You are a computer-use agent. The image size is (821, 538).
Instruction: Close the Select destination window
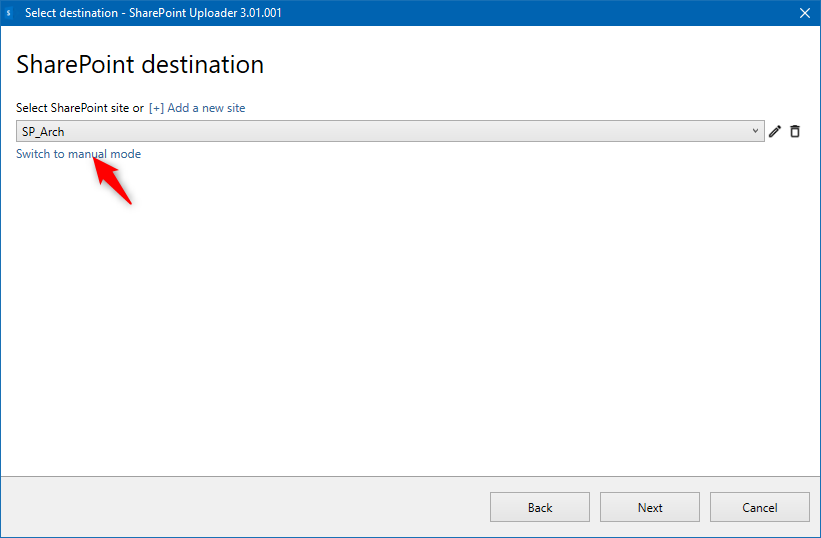[804, 13]
